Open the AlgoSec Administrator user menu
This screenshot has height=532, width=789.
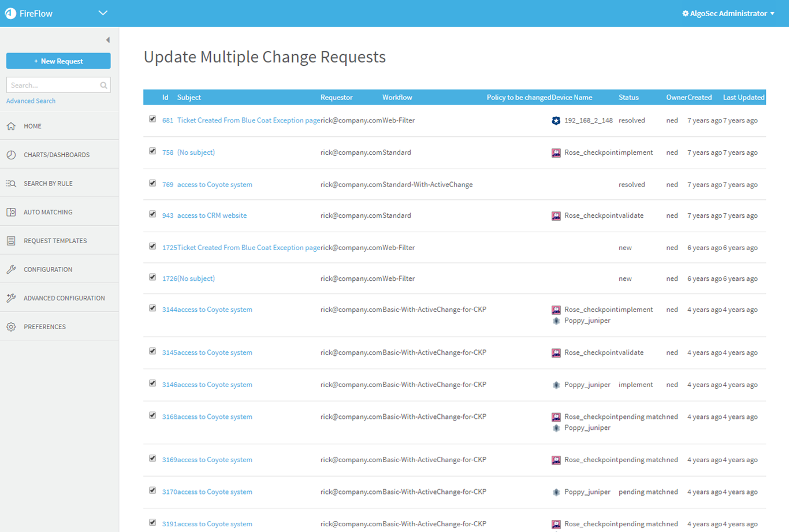(728, 13)
